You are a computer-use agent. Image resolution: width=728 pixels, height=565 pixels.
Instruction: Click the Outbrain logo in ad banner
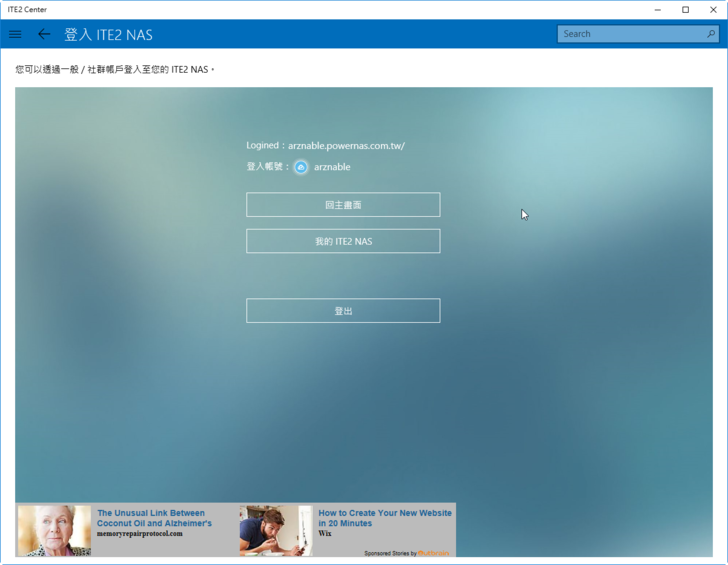pyautogui.click(x=434, y=553)
